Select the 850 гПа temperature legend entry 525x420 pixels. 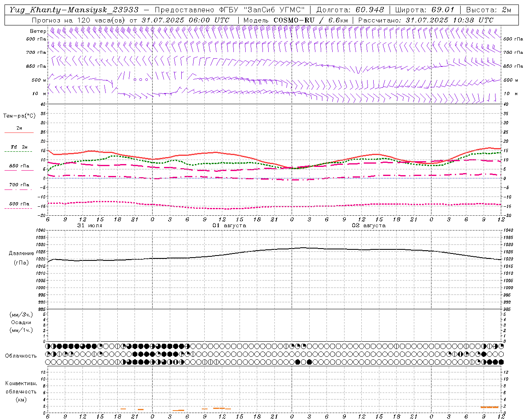coord(19,166)
